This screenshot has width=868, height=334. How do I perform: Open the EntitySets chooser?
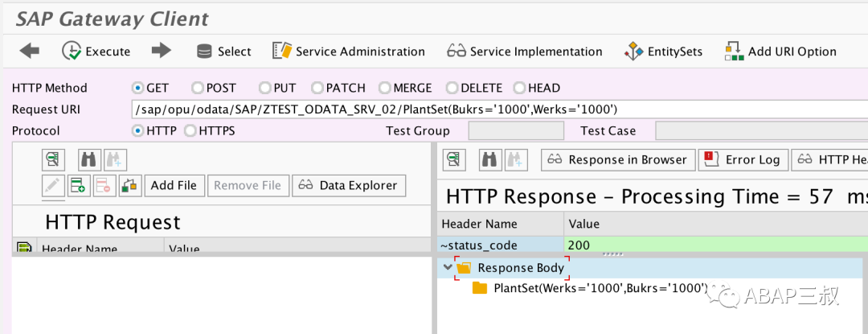click(x=663, y=52)
